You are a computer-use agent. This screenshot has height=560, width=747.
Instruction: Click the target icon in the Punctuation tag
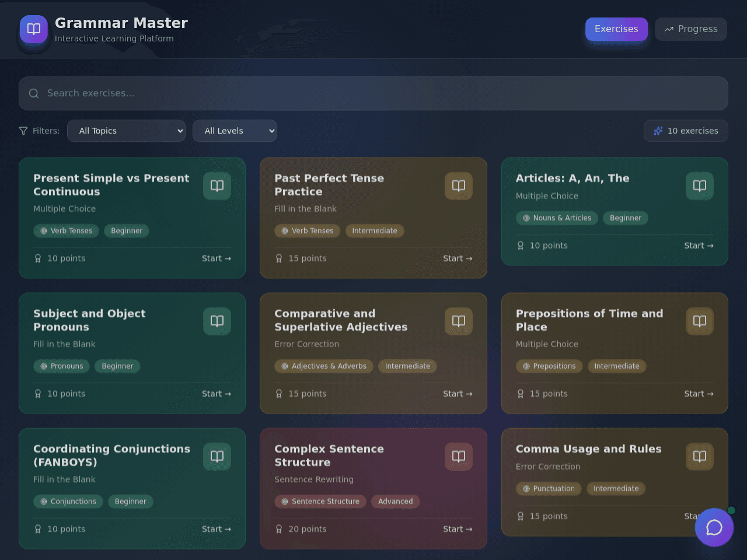pos(526,489)
